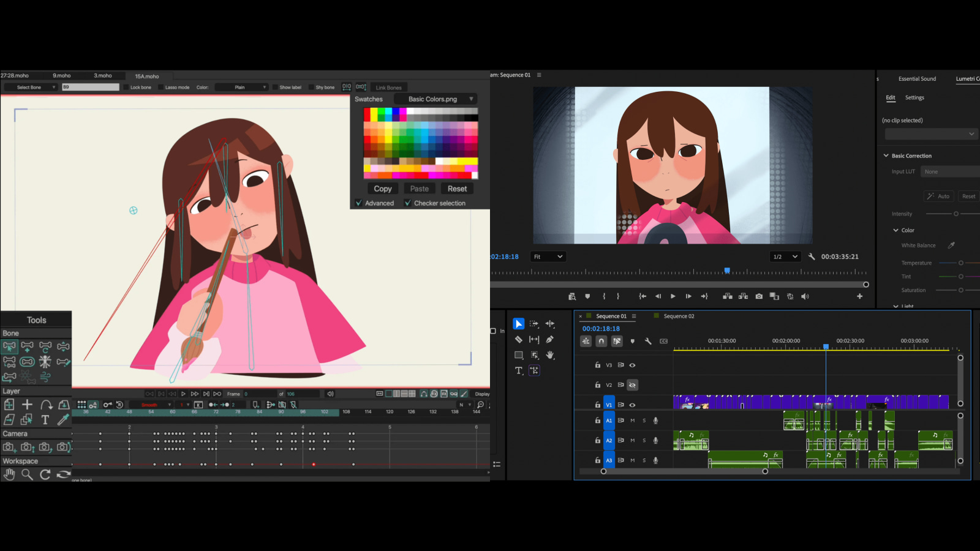The height and width of the screenshot is (551, 980).
Task: Click Lumetri Reset button
Action: 968,197
